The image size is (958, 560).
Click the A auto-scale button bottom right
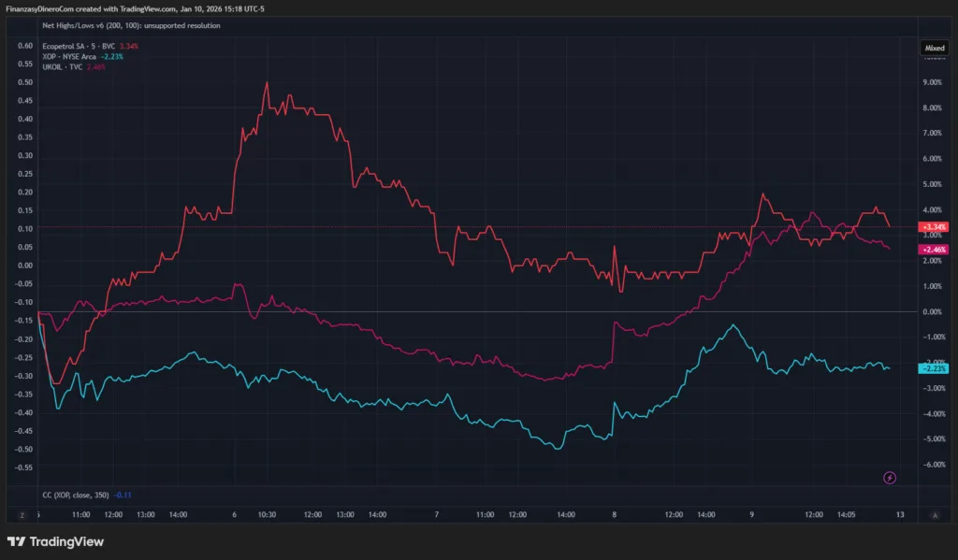point(935,515)
